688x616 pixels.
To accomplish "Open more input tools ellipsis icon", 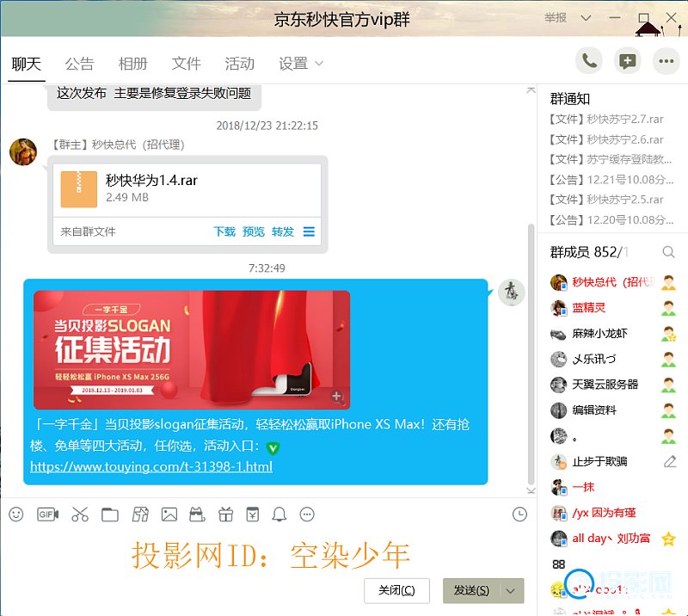I will (x=307, y=514).
